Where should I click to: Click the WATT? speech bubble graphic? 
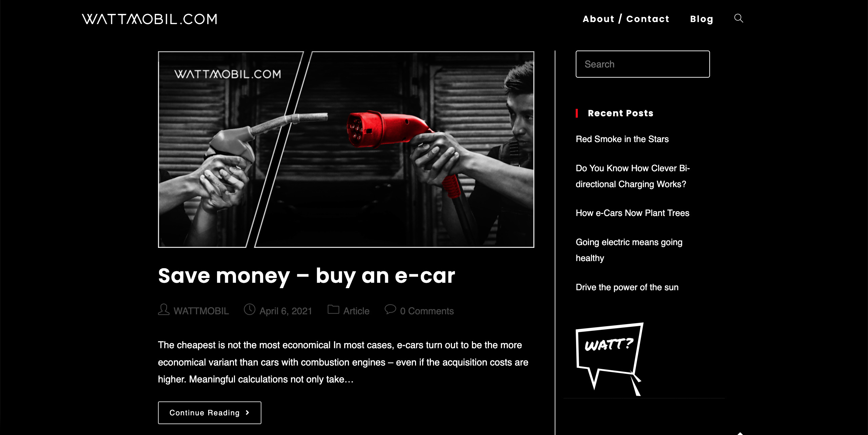tap(609, 359)
